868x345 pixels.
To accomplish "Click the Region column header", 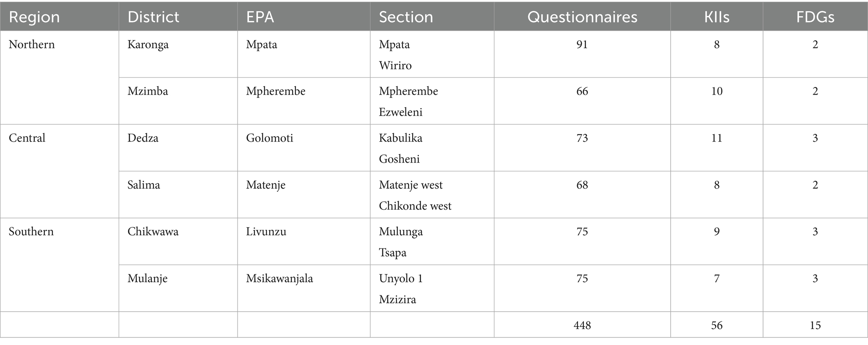I will tap(34, 17).
